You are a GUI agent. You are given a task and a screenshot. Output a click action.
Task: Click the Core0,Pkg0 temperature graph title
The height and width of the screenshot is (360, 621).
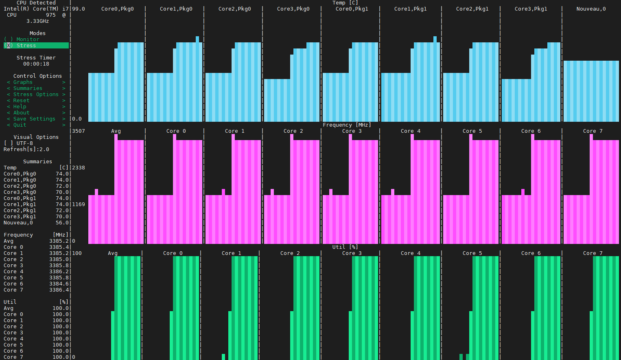click(x=117, y=9)
